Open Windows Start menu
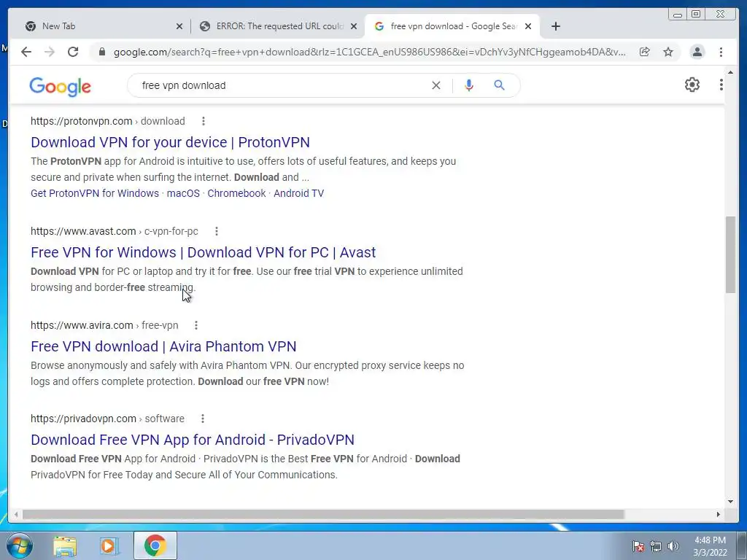The width and height of the screenshot is (747, 560). pyautogui.click(x=19, y=545)
